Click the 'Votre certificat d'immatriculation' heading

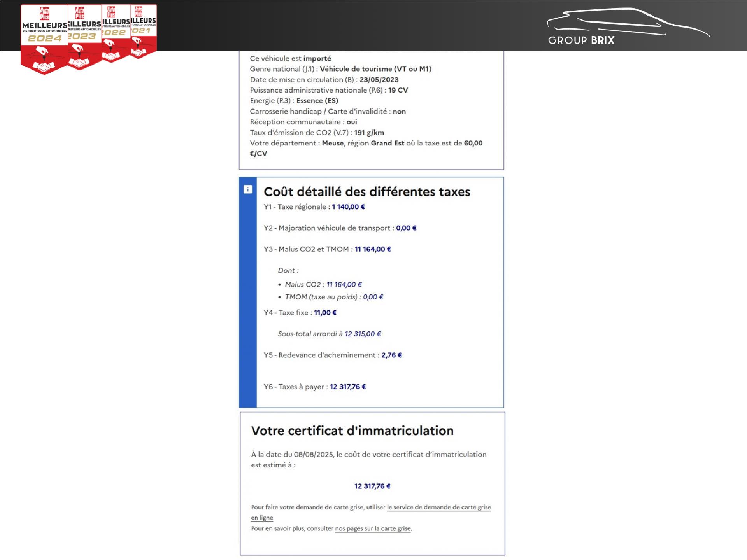click(352, 430)
